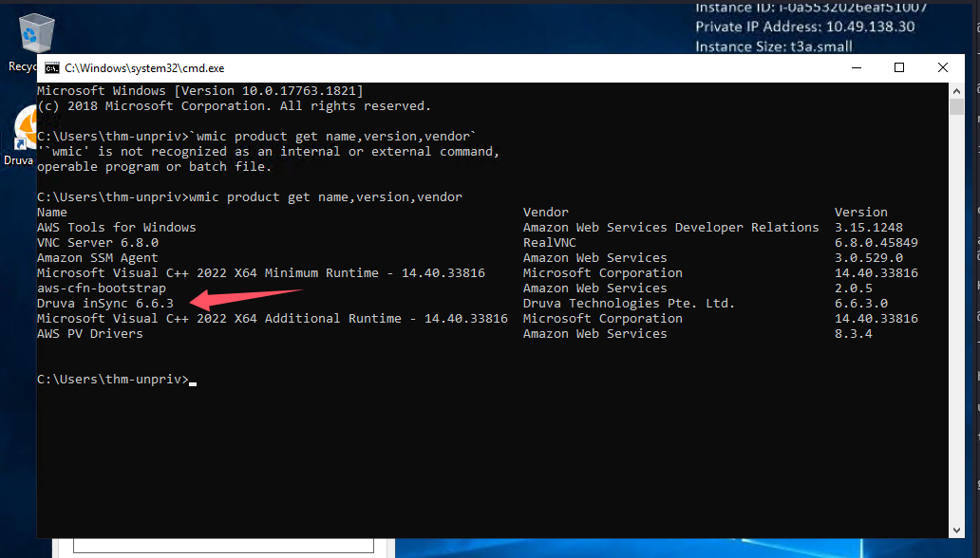Click the vertical scrollbar thumb in cmd

tap(956, 106)
